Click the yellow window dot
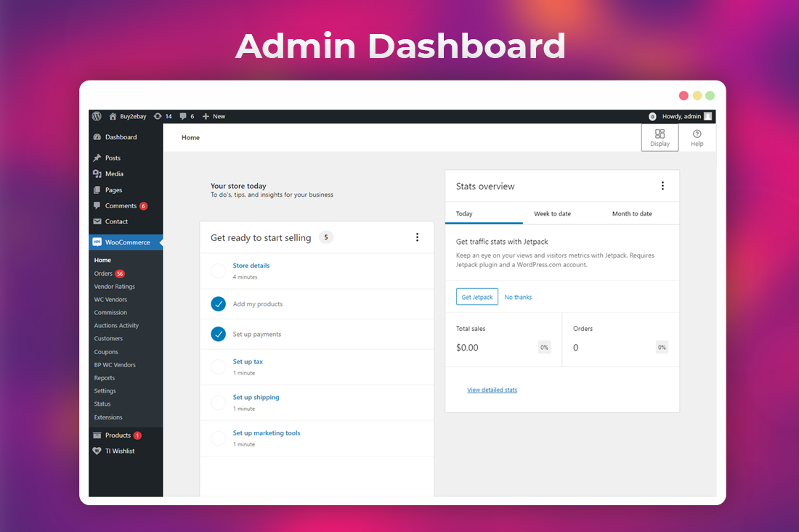Screen dimensions: 799x532 point(697,96)
